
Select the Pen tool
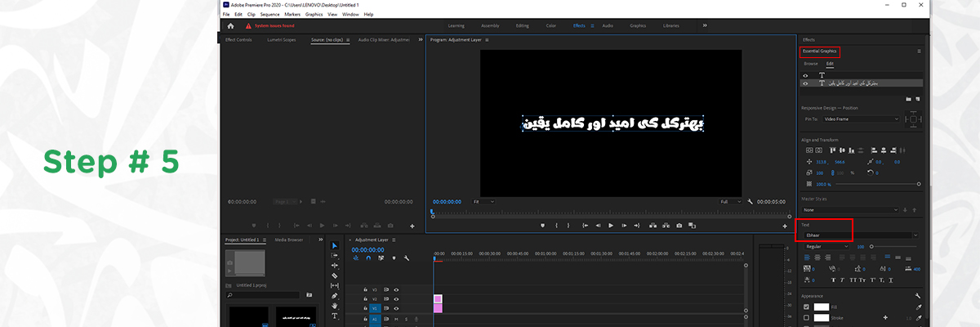334,296
